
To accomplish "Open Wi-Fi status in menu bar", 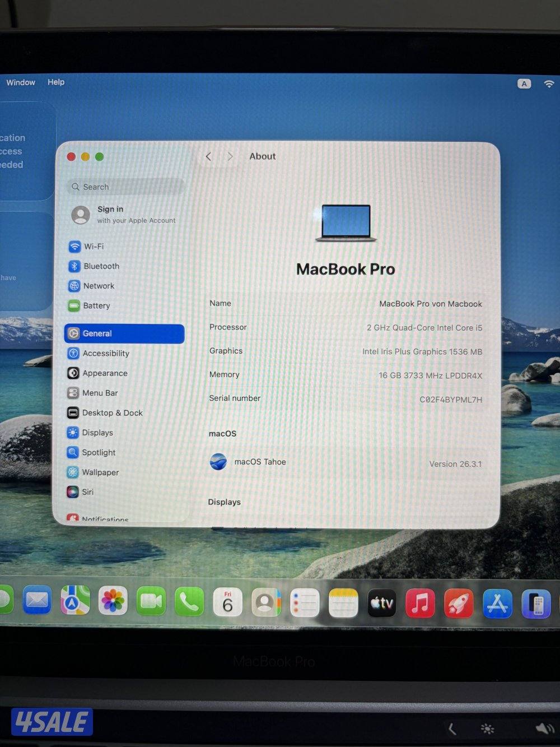I will click(x=549, y=84).
